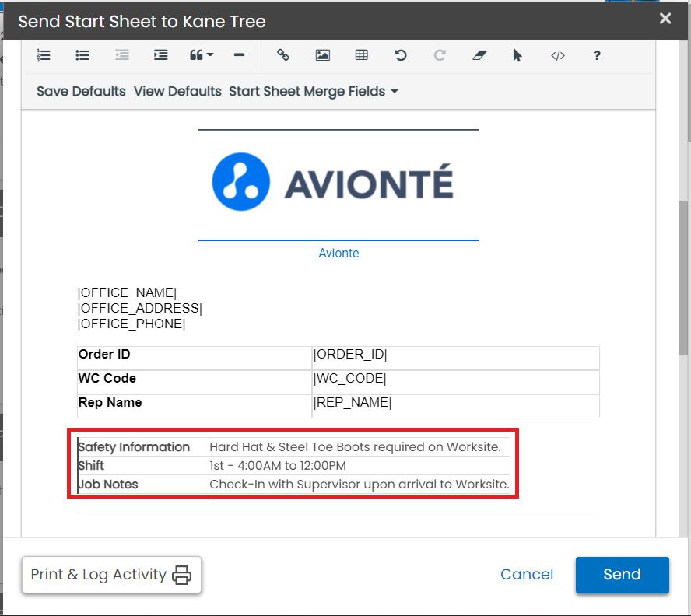Click the Shift label cell
The image size is (691, 616).
tap(142, 465)
